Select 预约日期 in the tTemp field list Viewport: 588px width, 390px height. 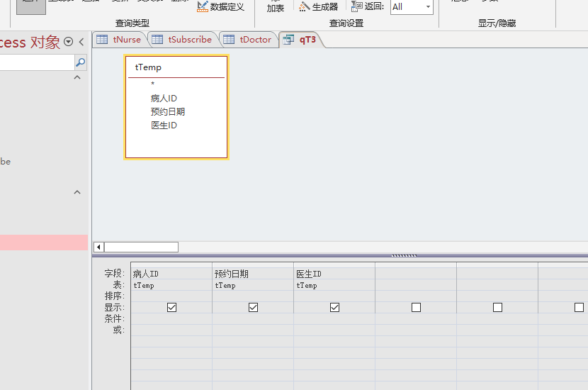pyautogui.click(x=168, y=112)
